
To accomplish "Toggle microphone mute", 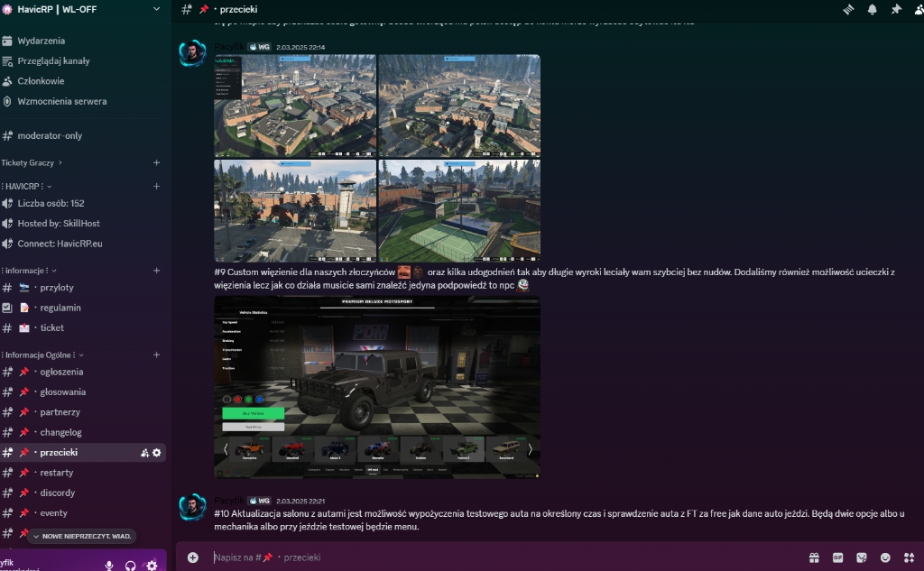I will point(109,566).
